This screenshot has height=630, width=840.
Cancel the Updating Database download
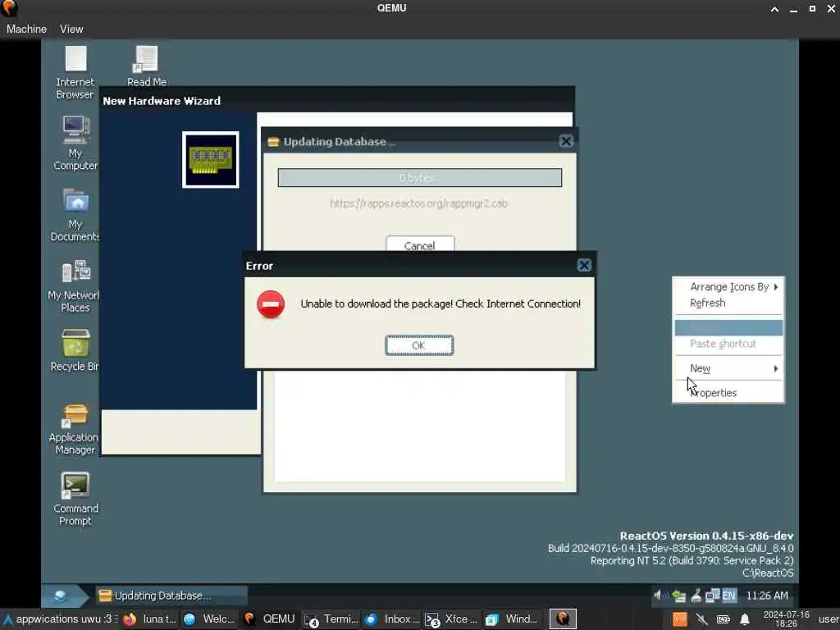coord(419,244)
